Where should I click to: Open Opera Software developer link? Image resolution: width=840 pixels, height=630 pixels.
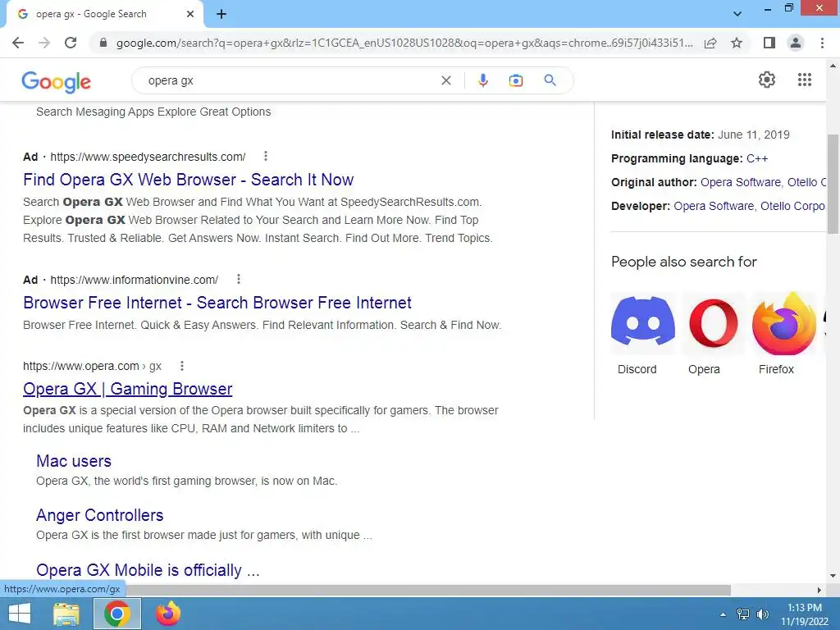coord(714,206)
